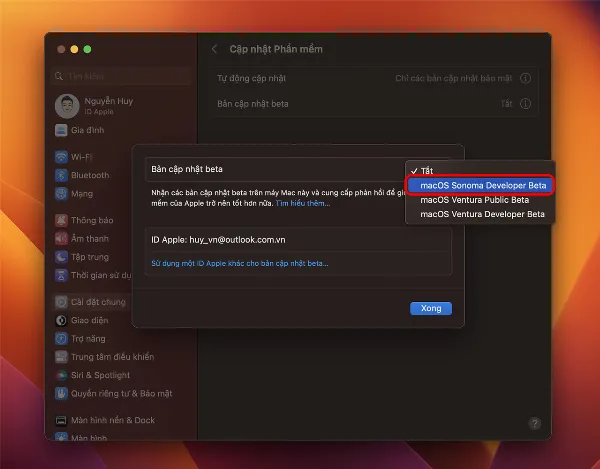Open the help question mark button
The width and height of the screenshot is (600, 469).
535,423
